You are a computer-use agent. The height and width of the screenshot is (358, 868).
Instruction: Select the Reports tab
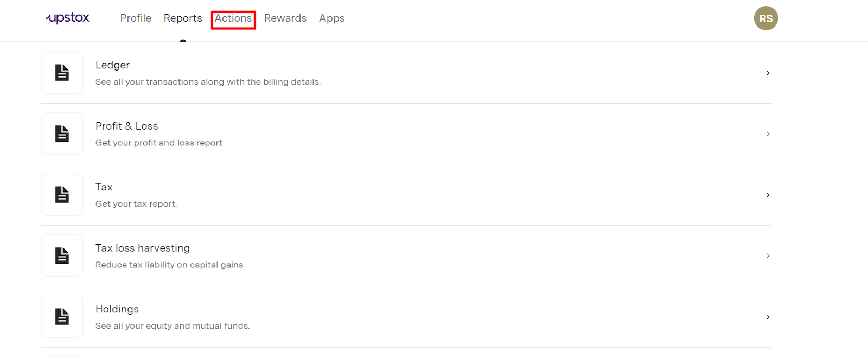183,18
